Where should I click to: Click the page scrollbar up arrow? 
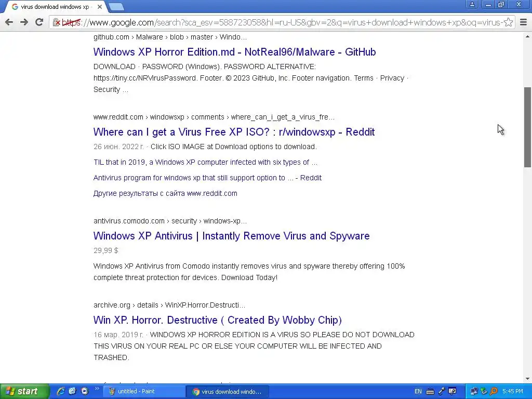pyautogui.click(x=527, y=36)
